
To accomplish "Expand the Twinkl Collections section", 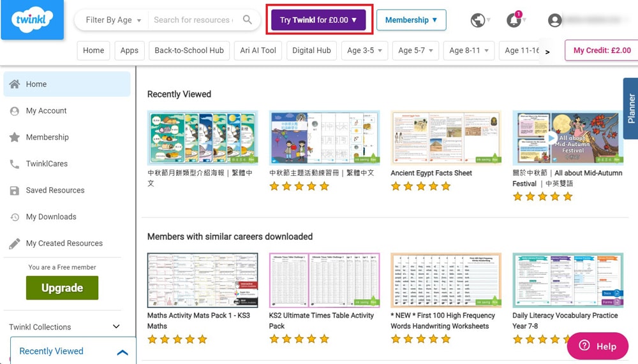I will 65,327.
